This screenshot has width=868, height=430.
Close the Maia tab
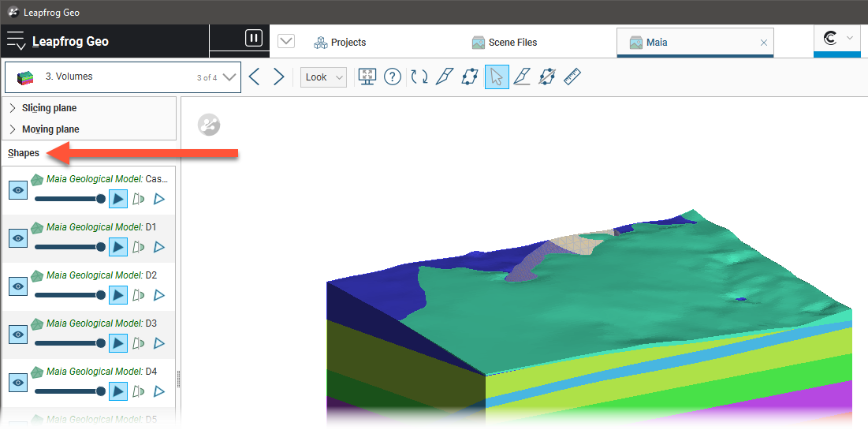click(x=764, y=43)
